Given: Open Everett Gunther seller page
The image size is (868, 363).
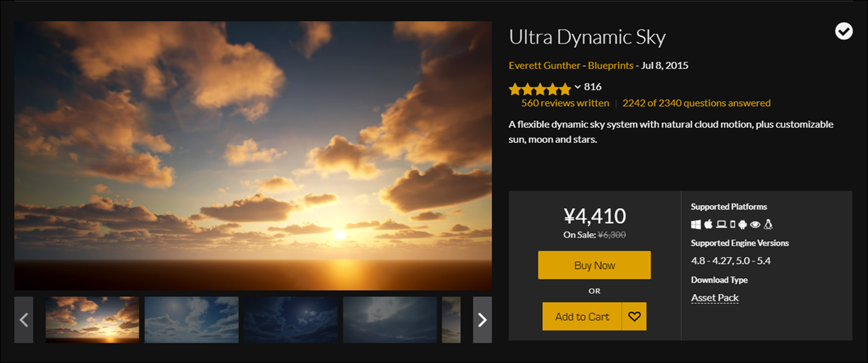Looking at the screenshot, I should coord(544,65).
